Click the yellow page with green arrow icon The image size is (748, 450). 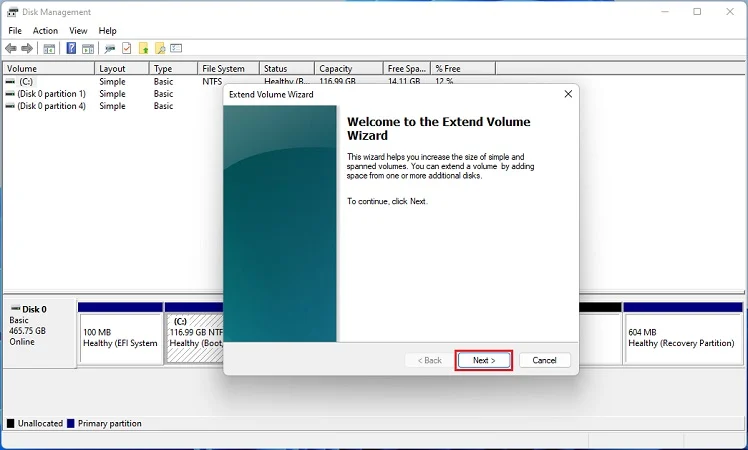(x=144, y=48)
